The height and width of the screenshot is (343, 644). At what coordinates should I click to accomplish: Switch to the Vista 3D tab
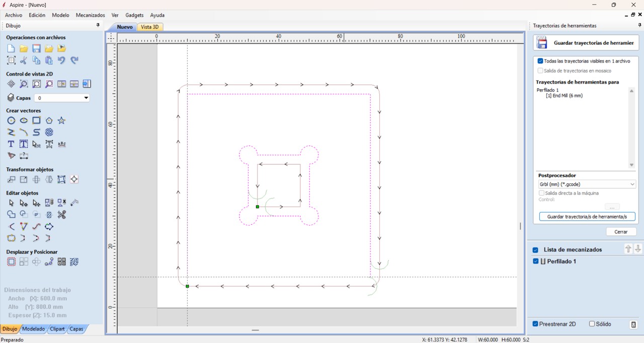click(x=150, y=27)
